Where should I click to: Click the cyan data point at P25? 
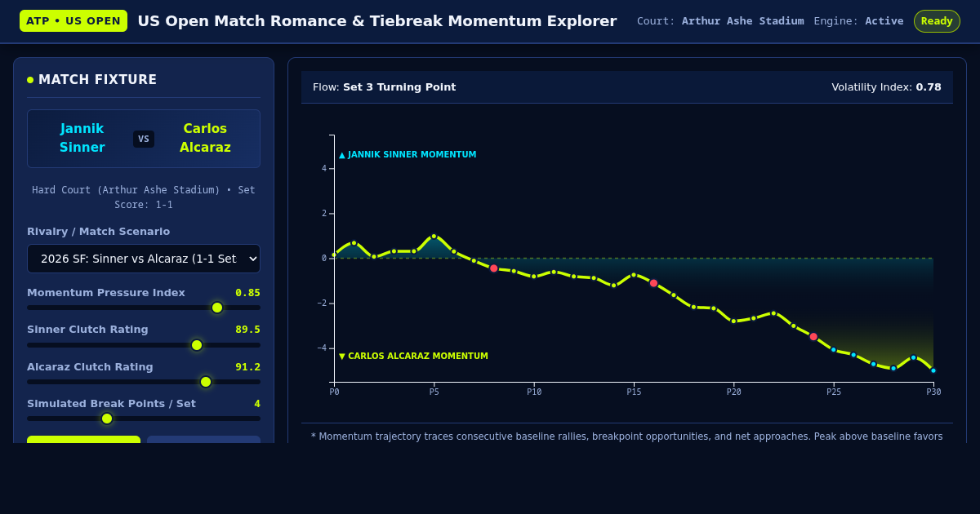[834, 350]
